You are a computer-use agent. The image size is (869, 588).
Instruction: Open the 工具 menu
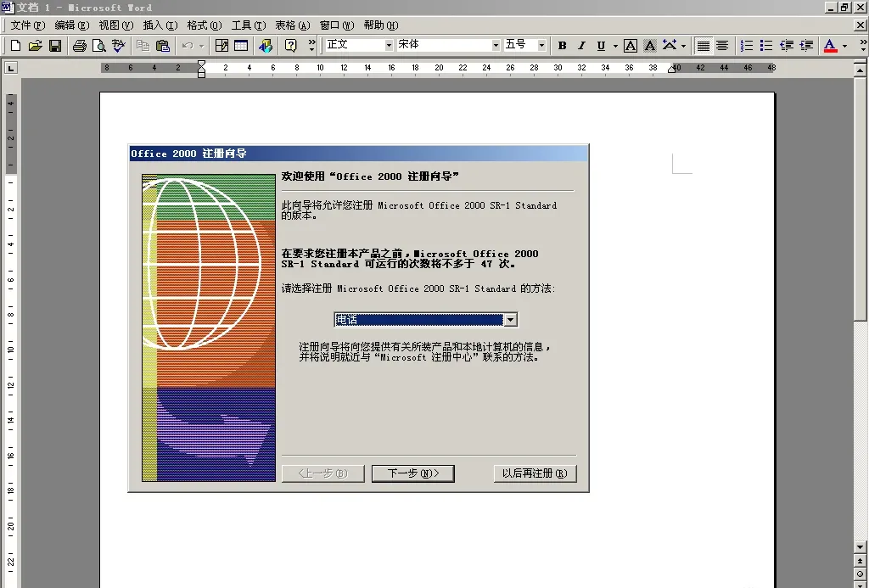point(249,25)
